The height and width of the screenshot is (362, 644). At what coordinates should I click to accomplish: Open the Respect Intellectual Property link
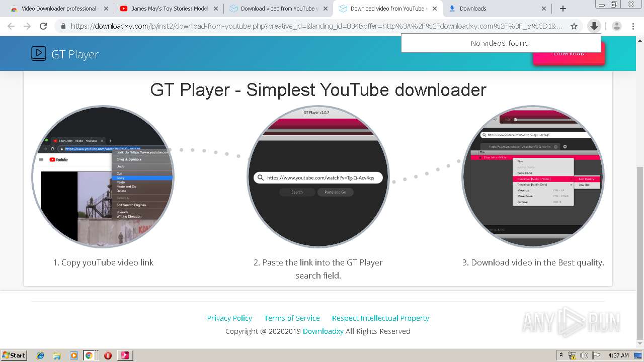[x=380, y=318]
